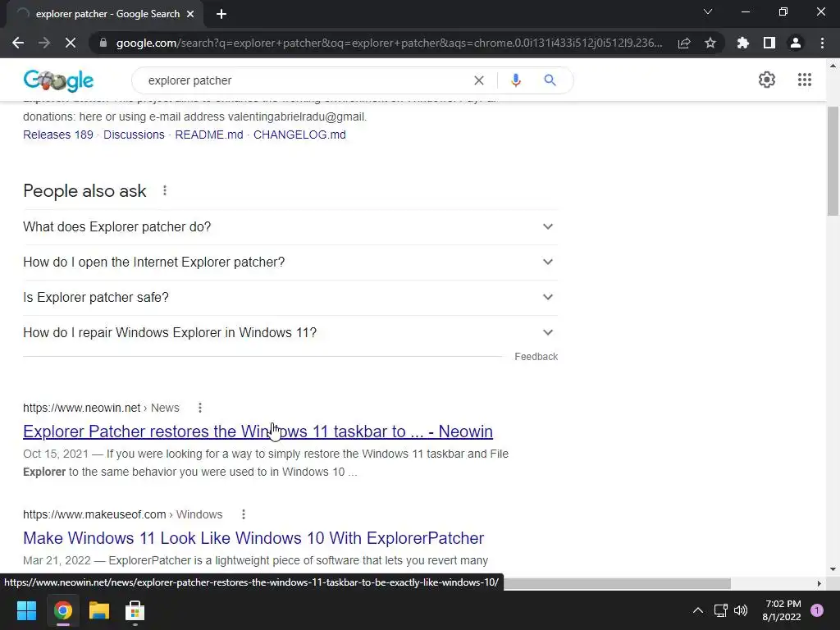Open the neowin.net result options dots
The height and width of the screenshot is (630, 840).
click(x=200, y=408)
